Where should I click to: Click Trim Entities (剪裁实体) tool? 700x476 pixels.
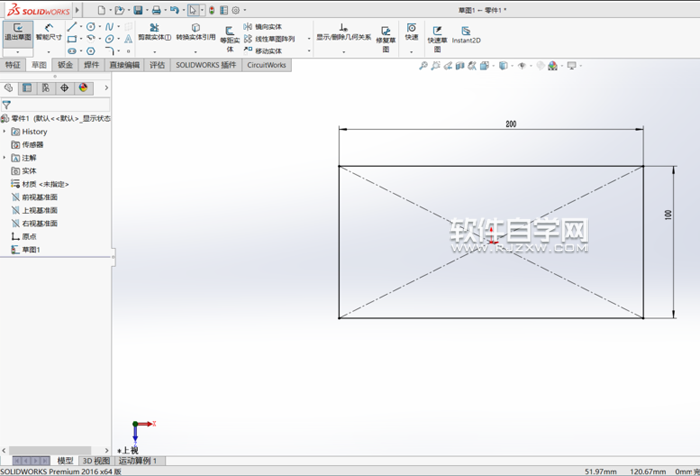pyautogui.click(x=154, y=32)
